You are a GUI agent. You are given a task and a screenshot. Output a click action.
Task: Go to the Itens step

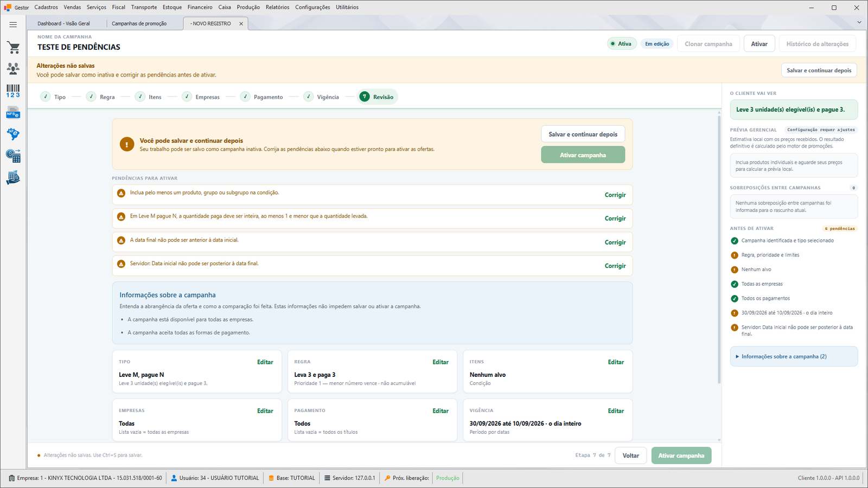coord(149,97)
